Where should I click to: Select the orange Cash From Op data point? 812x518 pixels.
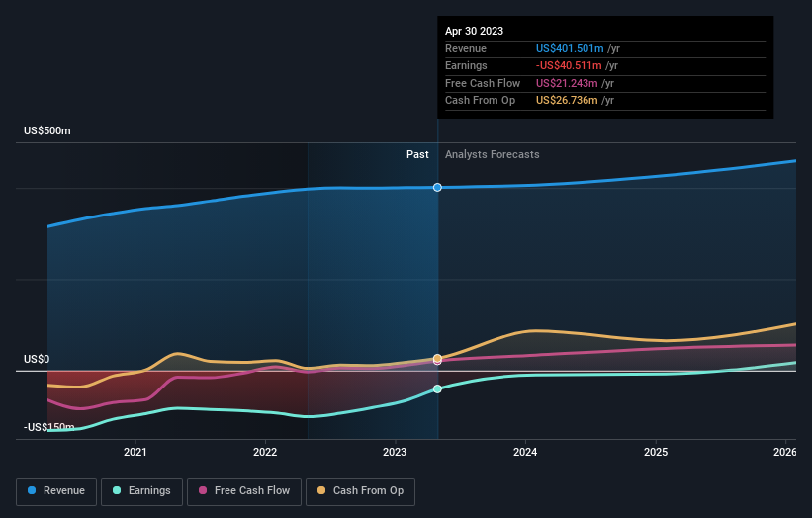pos(437,358)
